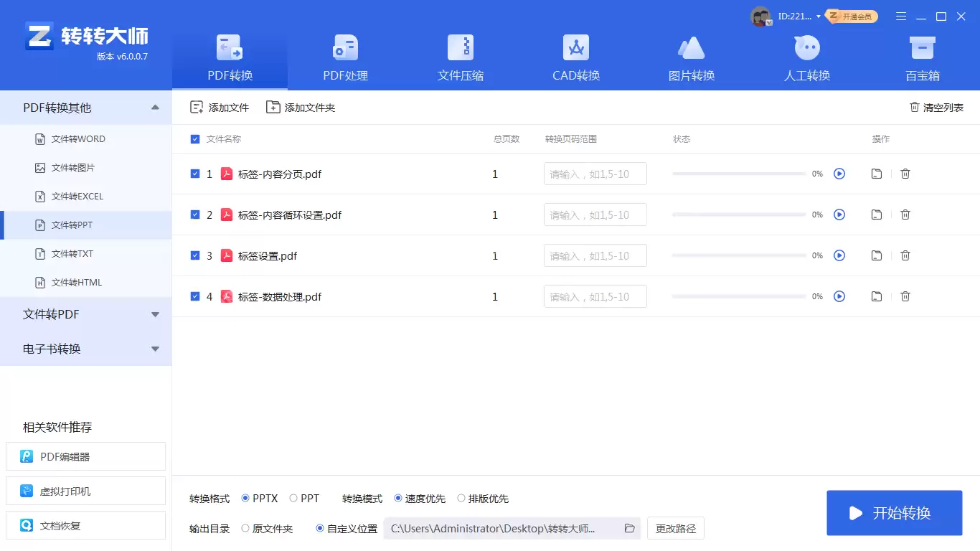Click 开始转换 to start conversion
This screenshot has height=551, width=980.
(894, 513)
